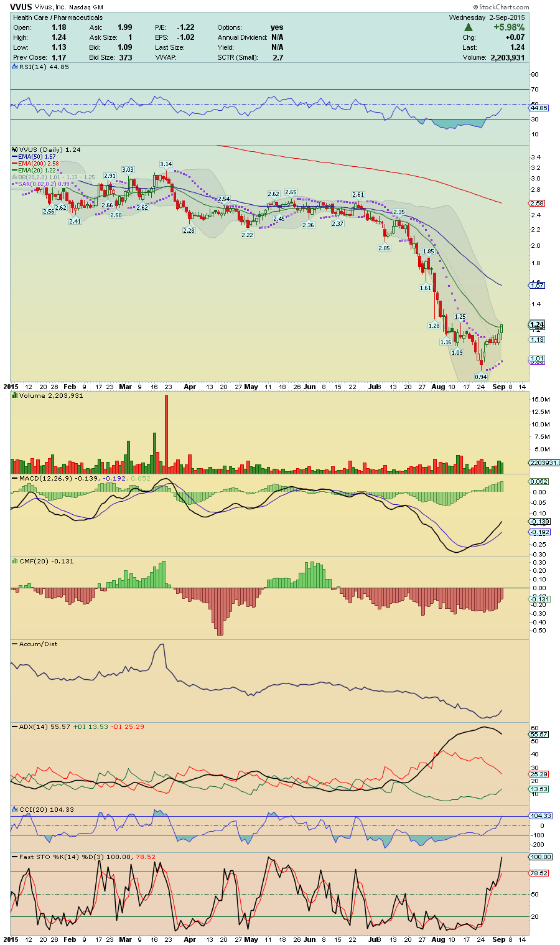The height and width of the screenshot is (945, 560).
Task: Click the +5.98% daily change value
Action: [x=509, y=27]
